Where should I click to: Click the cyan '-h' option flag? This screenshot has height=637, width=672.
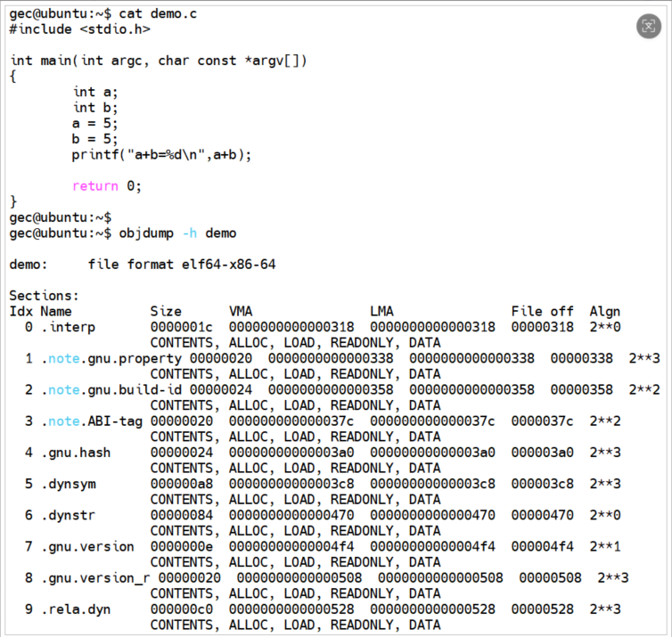tap(190, 233)
